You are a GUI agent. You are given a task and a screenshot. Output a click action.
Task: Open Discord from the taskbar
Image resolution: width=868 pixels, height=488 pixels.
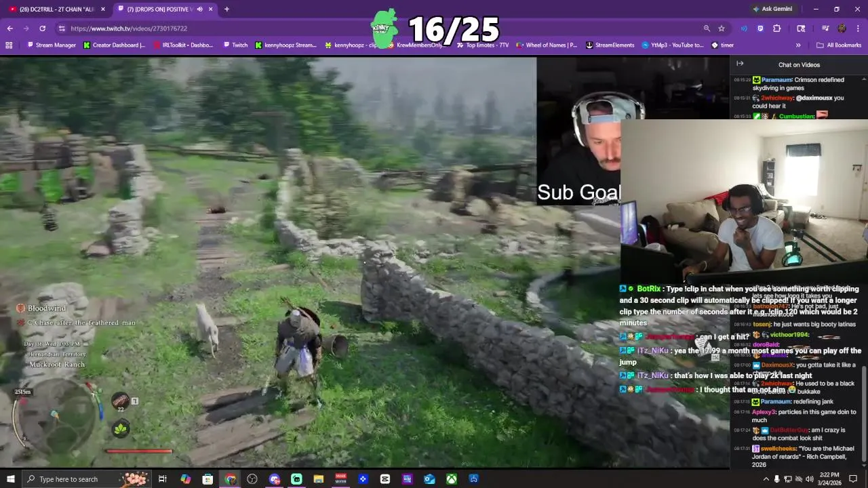[x=274, y=479]
